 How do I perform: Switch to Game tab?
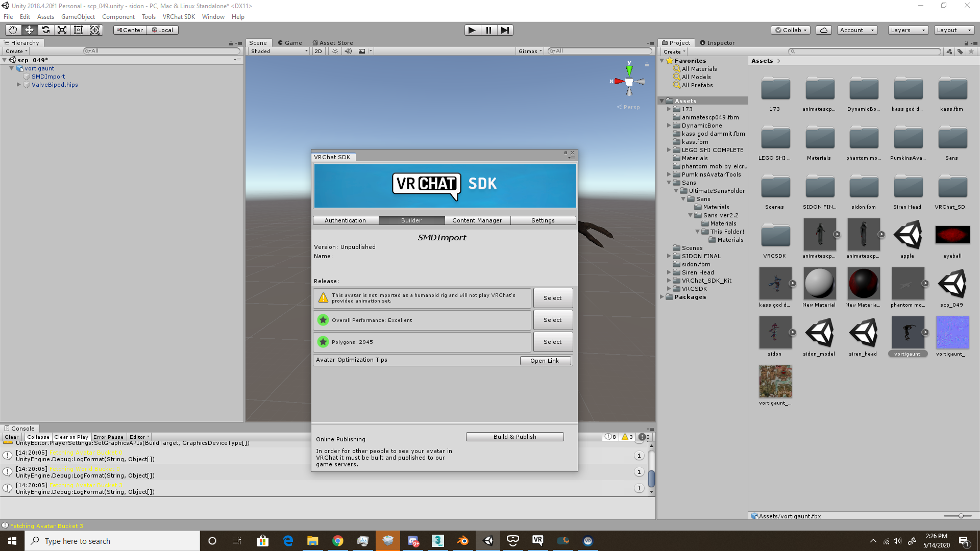pos(290,43)
